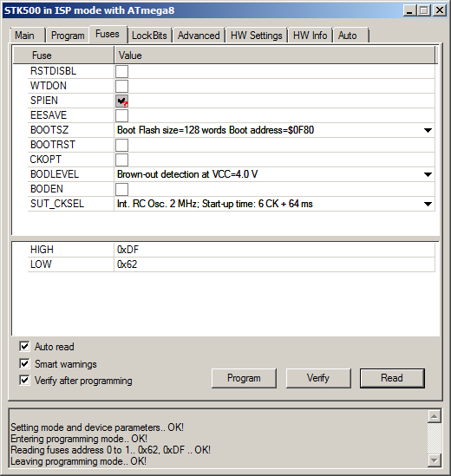Open the BOOTSZ boot flash size dropdown
The width and height of the screenshot is (451, 476).
[x=428, y=131]
